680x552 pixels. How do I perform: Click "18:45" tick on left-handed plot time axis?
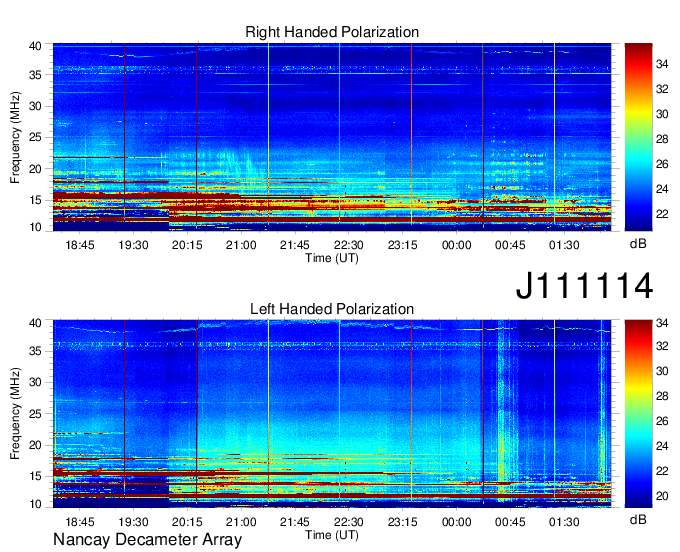[80, 522]
